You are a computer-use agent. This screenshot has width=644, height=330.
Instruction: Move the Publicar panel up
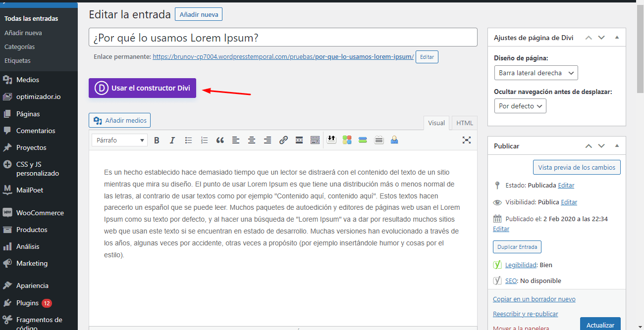click(589, 146)
